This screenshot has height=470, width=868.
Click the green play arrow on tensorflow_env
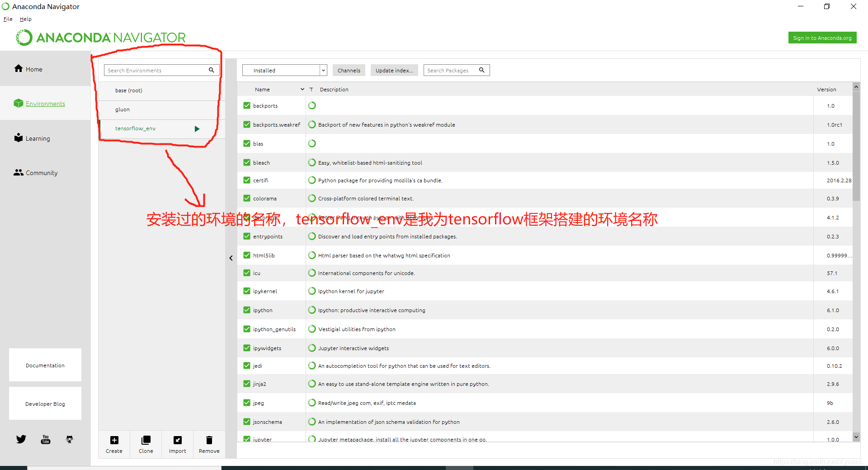pyautogui.click(x=197, y=129)
